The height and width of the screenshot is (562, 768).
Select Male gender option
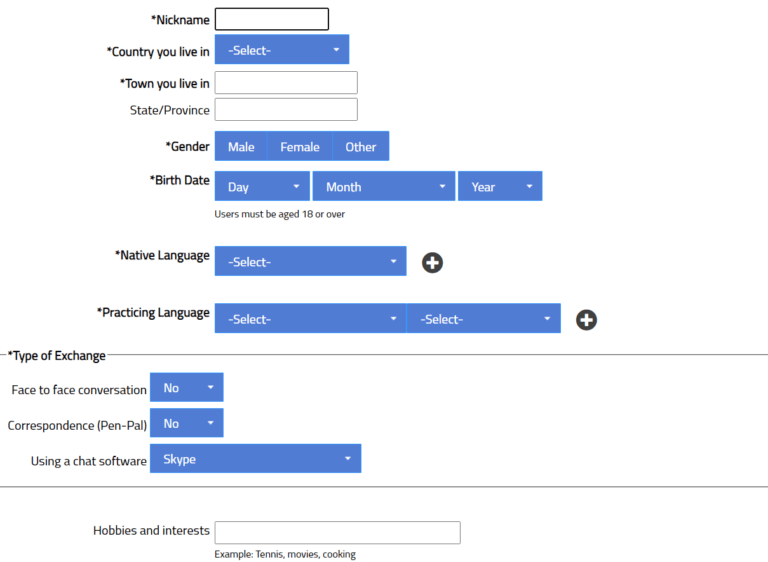point(241,147)
